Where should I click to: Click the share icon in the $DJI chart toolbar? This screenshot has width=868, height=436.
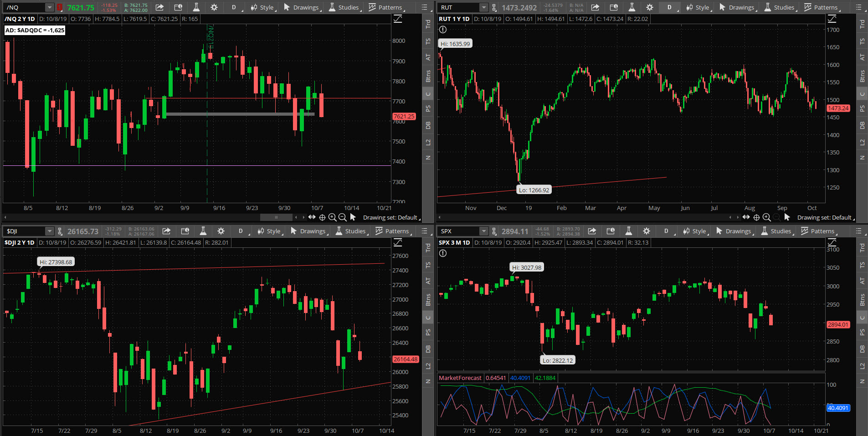(x=166, y=231)
